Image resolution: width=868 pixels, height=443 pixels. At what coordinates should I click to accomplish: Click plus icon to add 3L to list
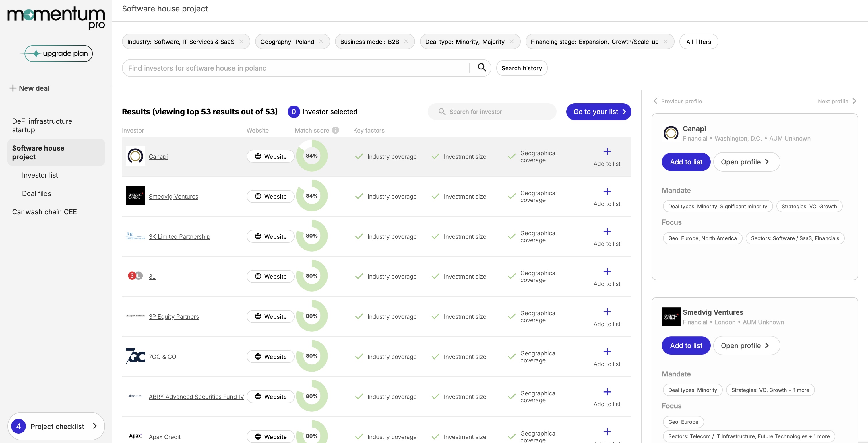pyautogui.click(x=607, y=272)
